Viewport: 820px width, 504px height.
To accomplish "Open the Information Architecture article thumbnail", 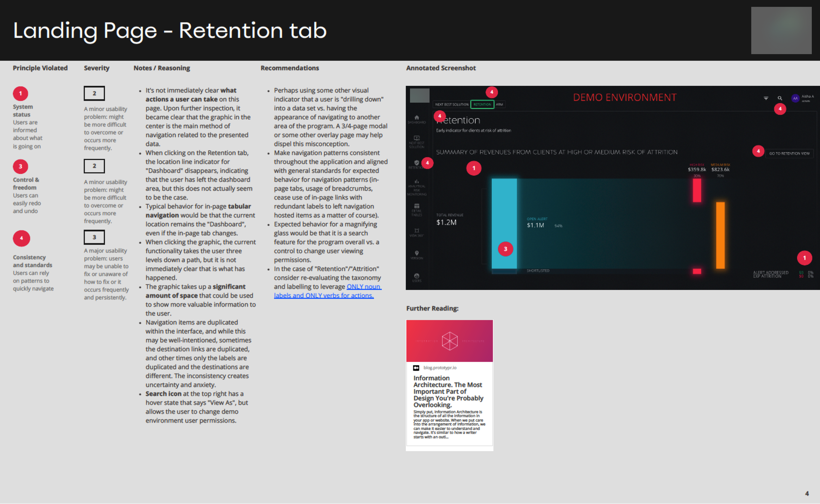I will 449,341.
